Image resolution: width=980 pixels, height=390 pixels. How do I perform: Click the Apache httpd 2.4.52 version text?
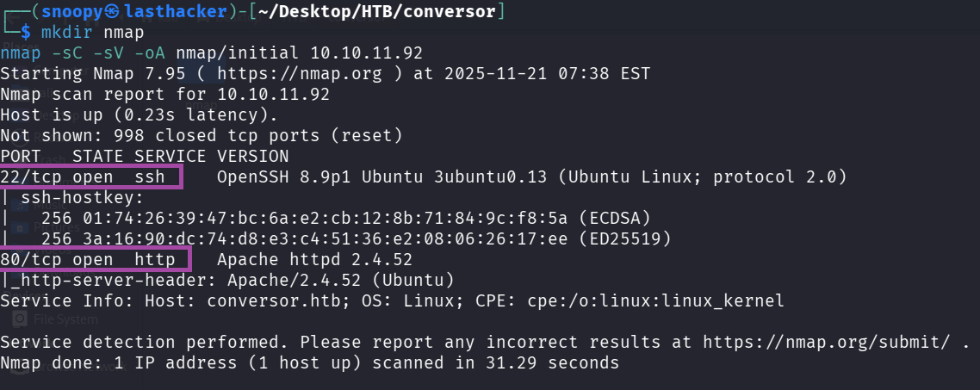pos(314,259)
